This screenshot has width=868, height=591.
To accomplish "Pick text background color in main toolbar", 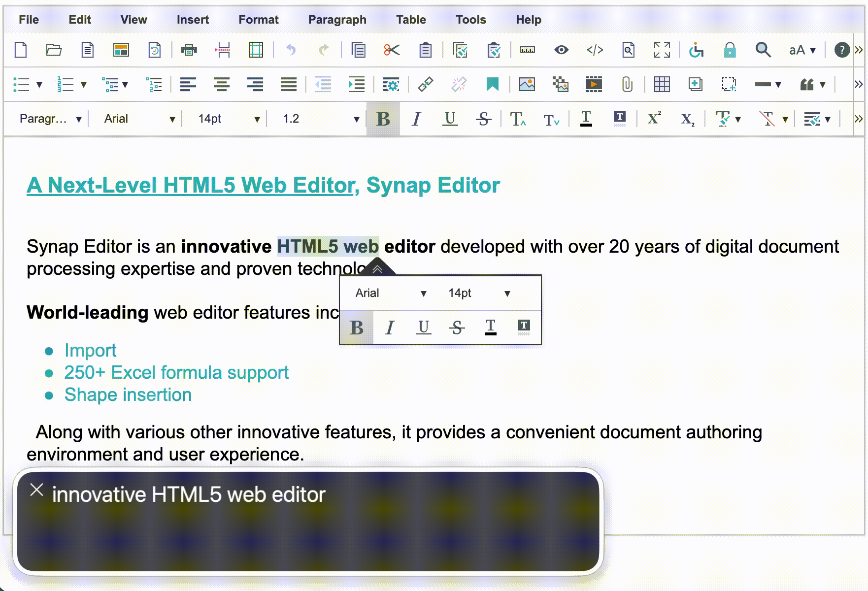I will 620,119.
